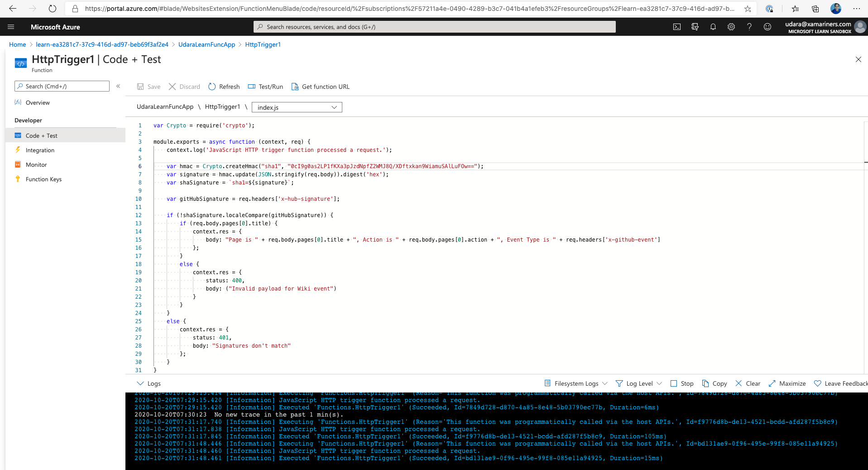Open the Help question mark icon

coord(749,27)
